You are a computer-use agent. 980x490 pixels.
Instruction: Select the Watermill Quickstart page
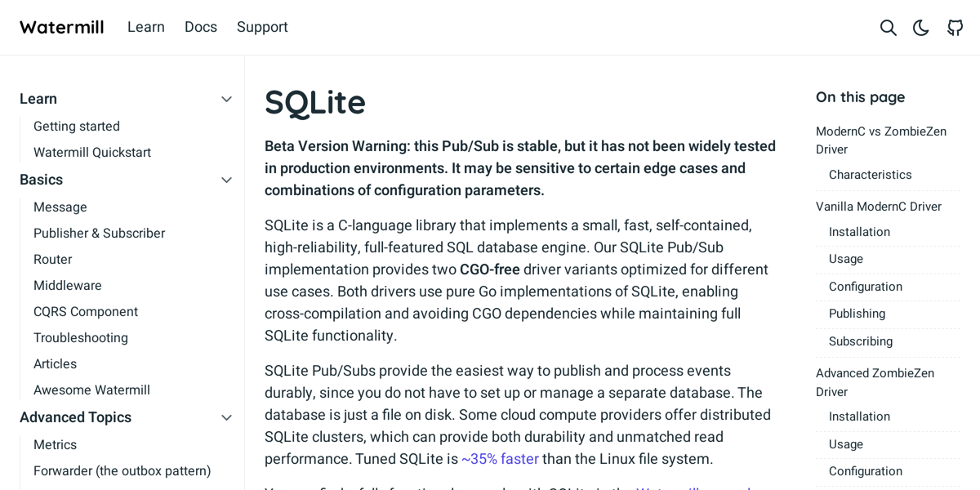pyautogui.click(x=91, y=152)
